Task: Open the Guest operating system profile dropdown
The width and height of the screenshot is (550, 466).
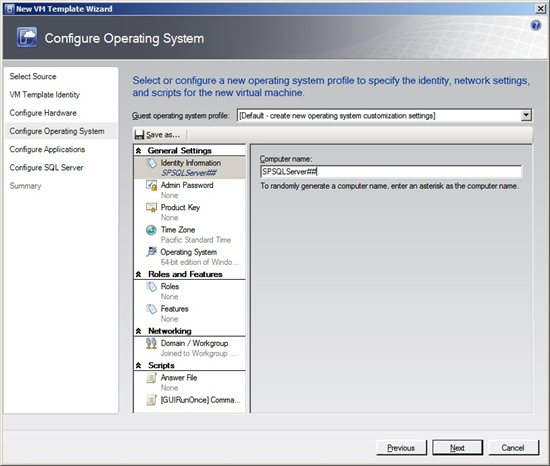Action: tap(526, 115)
